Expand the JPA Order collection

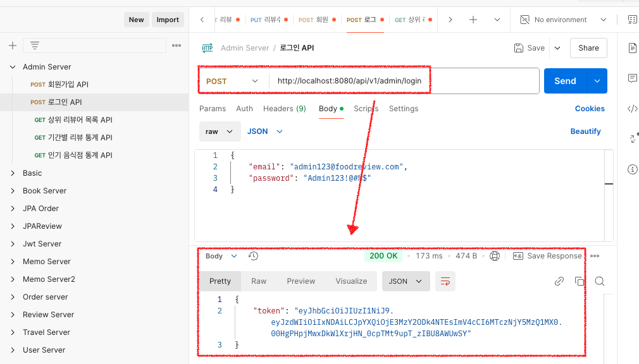tap(13, 209)
